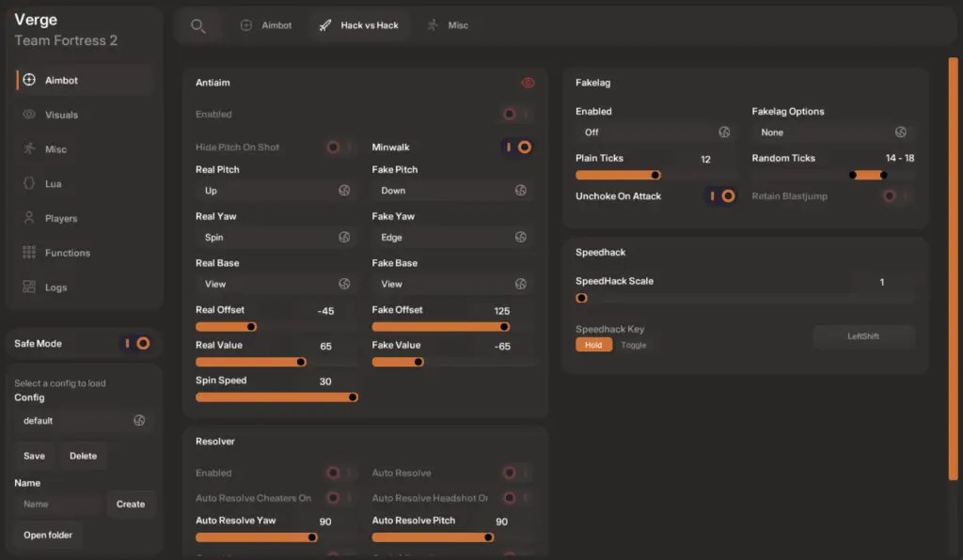Click the Fake Base dropdown globe icon
The height and width of the screenshot is (560, 963).
click(x=521, y=284)
